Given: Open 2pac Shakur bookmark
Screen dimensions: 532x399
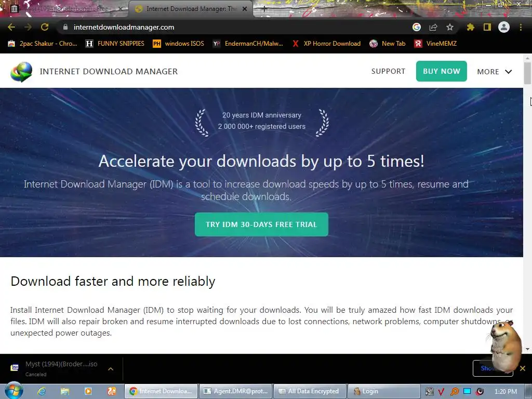Looking at the screenshot, I should point(43,44).
